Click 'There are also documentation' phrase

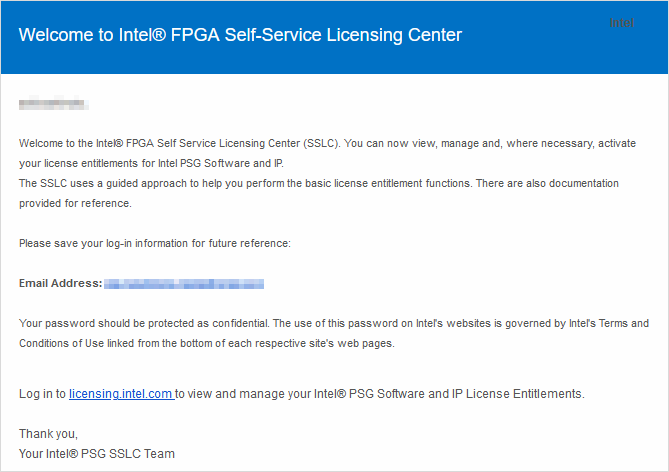click(x=547, y=184)
